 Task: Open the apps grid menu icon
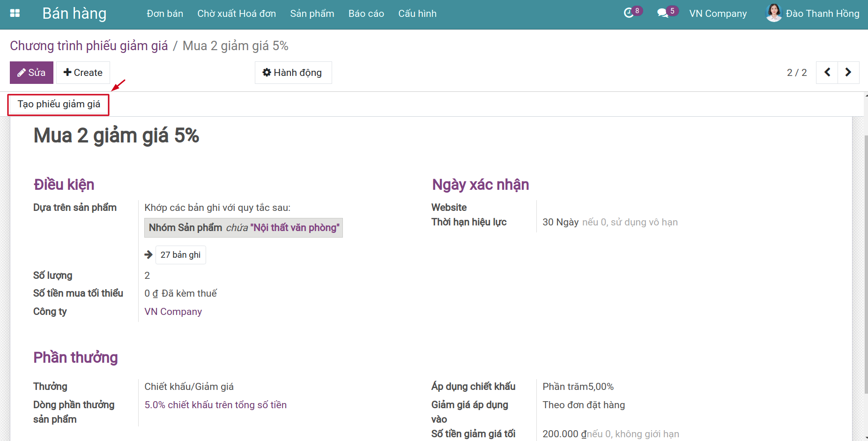coord(15,14)
